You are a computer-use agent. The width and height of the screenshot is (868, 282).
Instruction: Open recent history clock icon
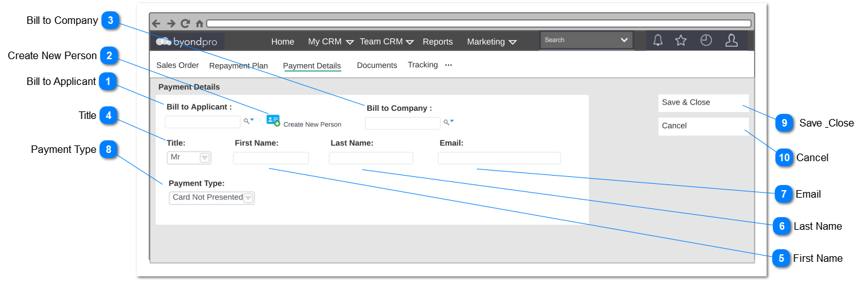[x=706, y=40]
